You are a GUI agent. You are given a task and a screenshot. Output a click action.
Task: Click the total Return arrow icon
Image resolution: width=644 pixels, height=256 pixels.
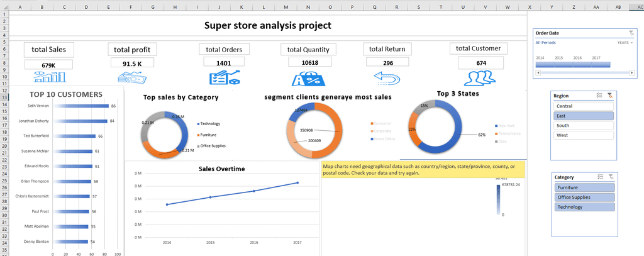pyautogui.click(x=387, y=77)
